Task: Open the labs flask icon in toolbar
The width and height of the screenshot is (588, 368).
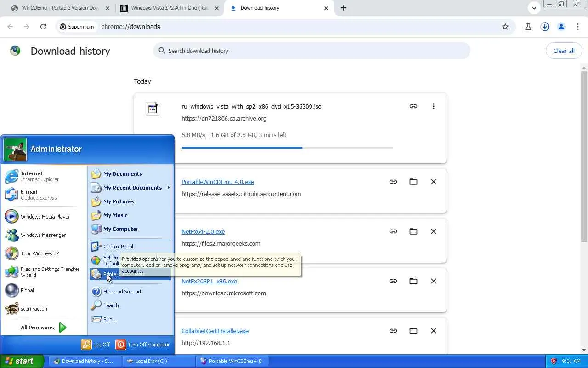Action: tap(528, 27)
